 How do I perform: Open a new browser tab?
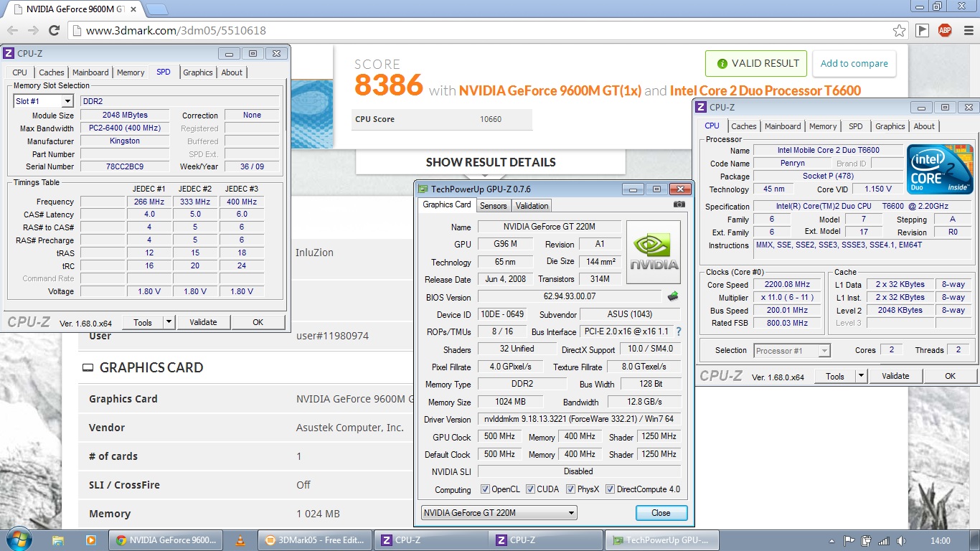click(x=157, y=9)
